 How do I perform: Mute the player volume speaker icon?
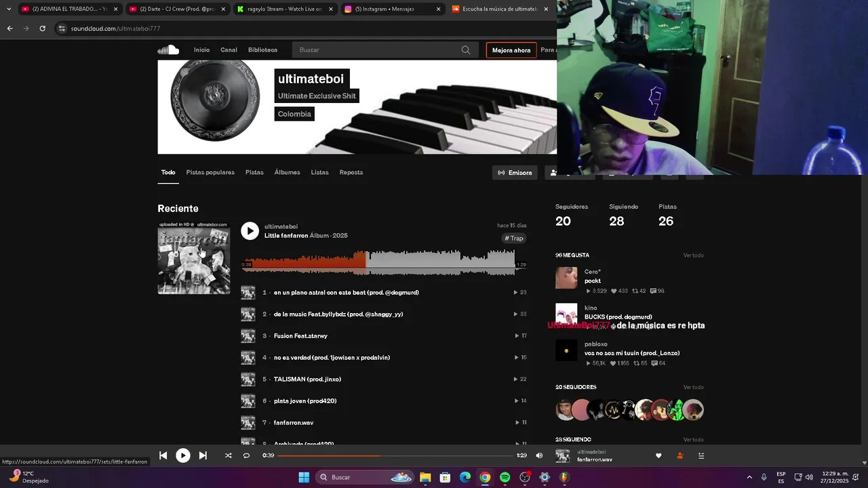[539, 455]
